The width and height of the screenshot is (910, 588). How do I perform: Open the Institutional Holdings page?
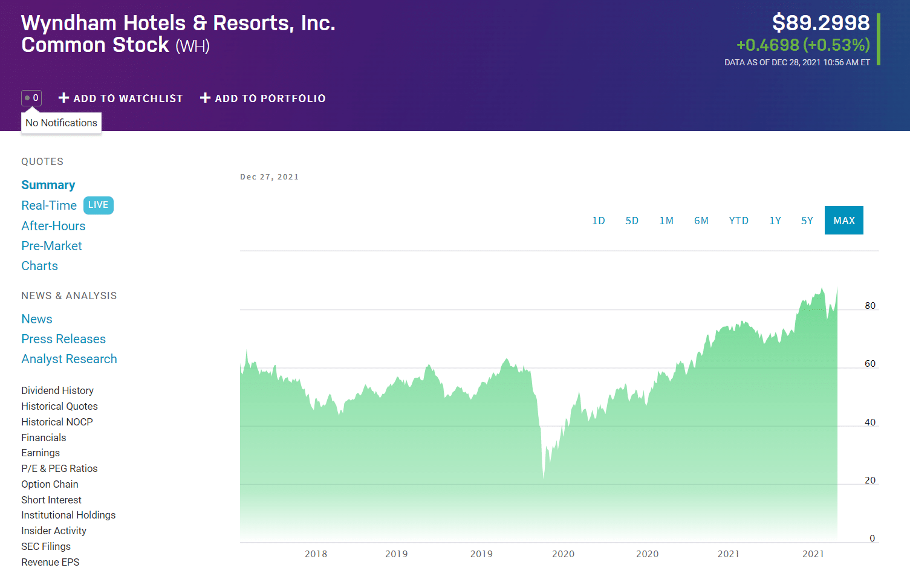point(68,515)
